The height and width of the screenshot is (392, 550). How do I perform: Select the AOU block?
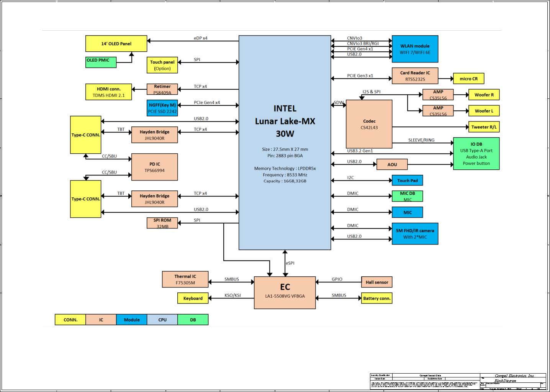tap(392, 164)
